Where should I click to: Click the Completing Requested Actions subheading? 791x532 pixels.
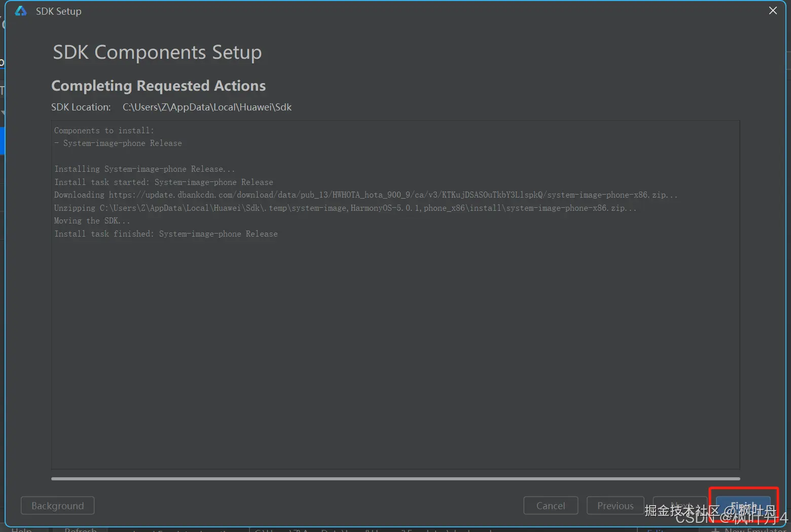[158, 86]
